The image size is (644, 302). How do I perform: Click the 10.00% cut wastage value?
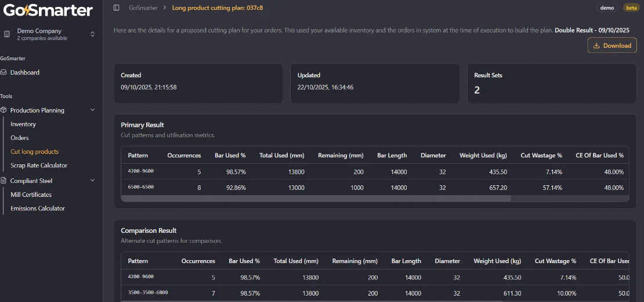click(x=566, y=293)
